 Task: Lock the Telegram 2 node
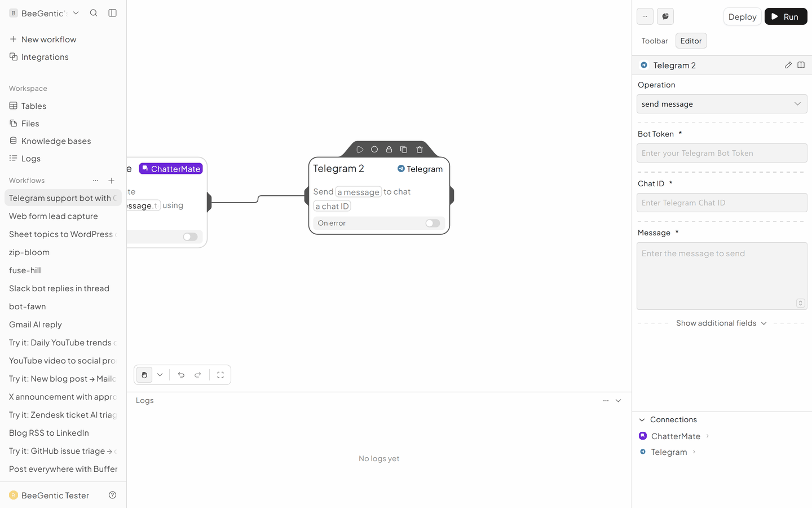(x=389, y=150)
